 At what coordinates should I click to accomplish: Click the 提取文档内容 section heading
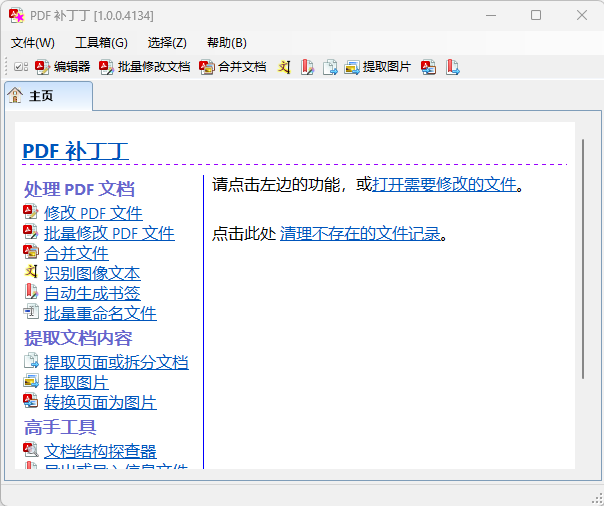coord(78,338)
